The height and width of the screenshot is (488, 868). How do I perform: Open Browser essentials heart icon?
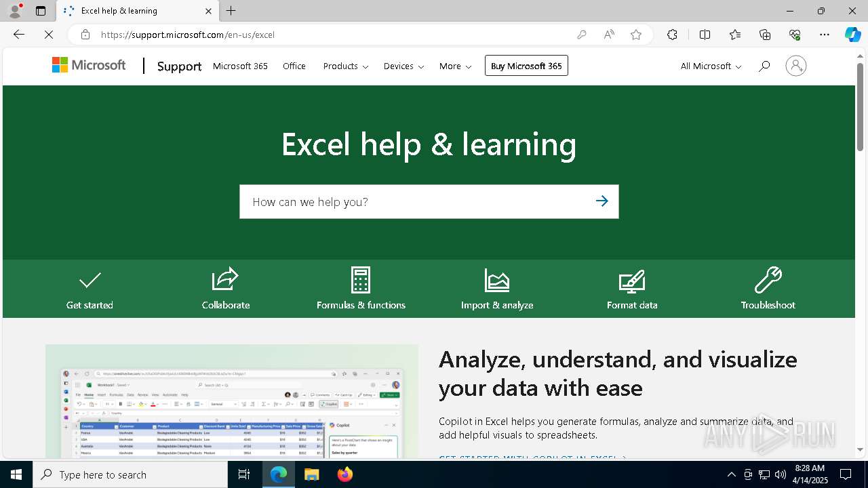tap(795, 35)
